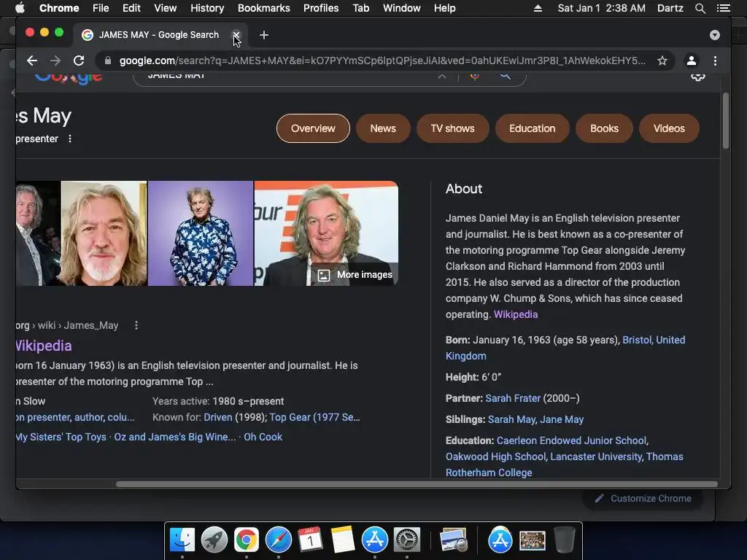Open the Chrome profile avatar menu
747x560 pixels.
[692, 61]
